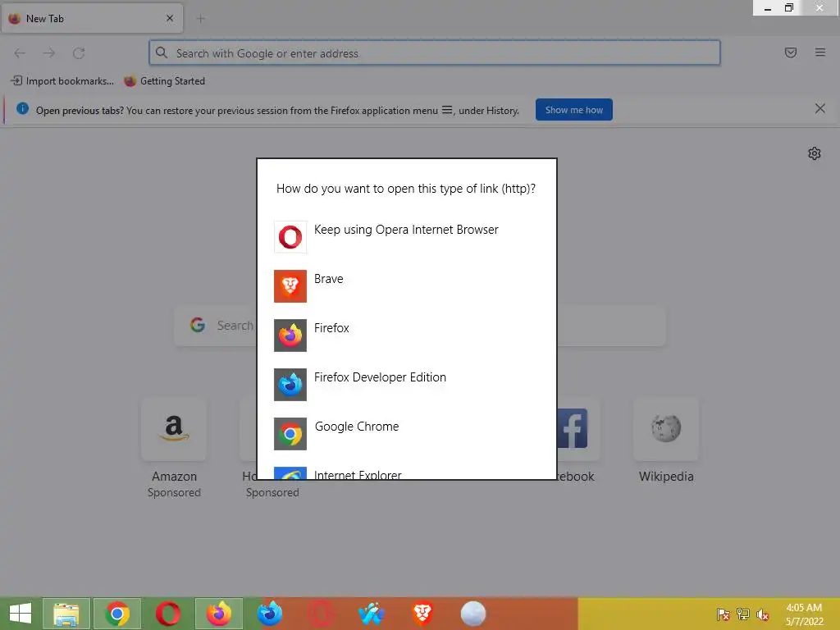Open Firefox Developer Edition taskbar icon
This screenshot has width=840, height=630.
click(269, 614)
